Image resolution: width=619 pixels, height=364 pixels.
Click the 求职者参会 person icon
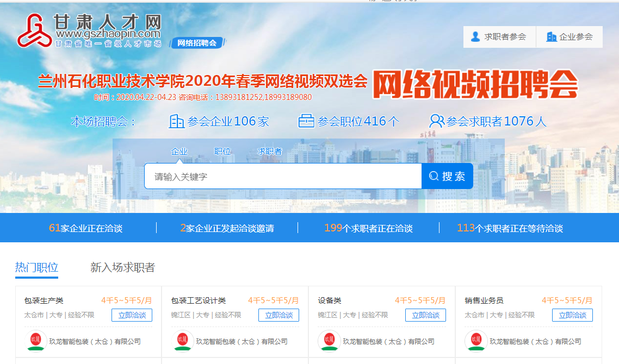(x=476, y=37)
